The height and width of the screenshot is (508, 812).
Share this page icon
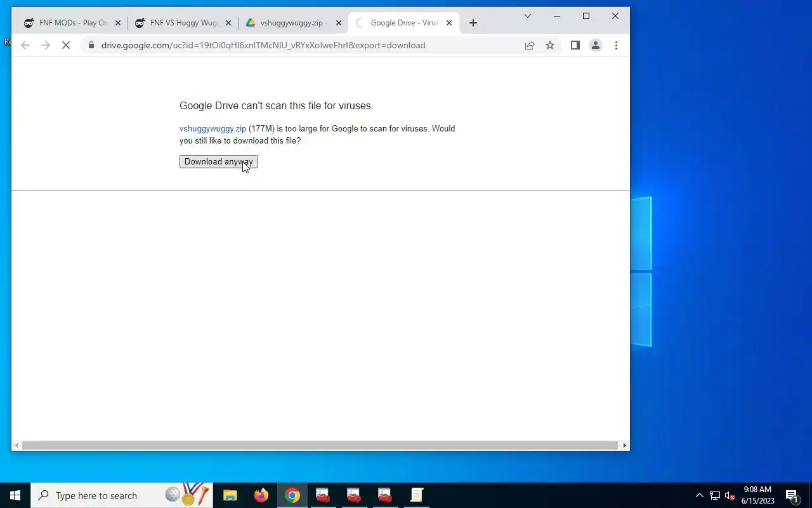coord(530,45)
